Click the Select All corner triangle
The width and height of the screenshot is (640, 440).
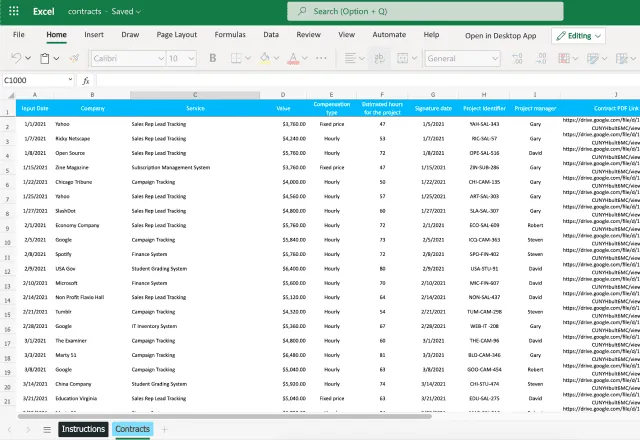click(11, 95)
